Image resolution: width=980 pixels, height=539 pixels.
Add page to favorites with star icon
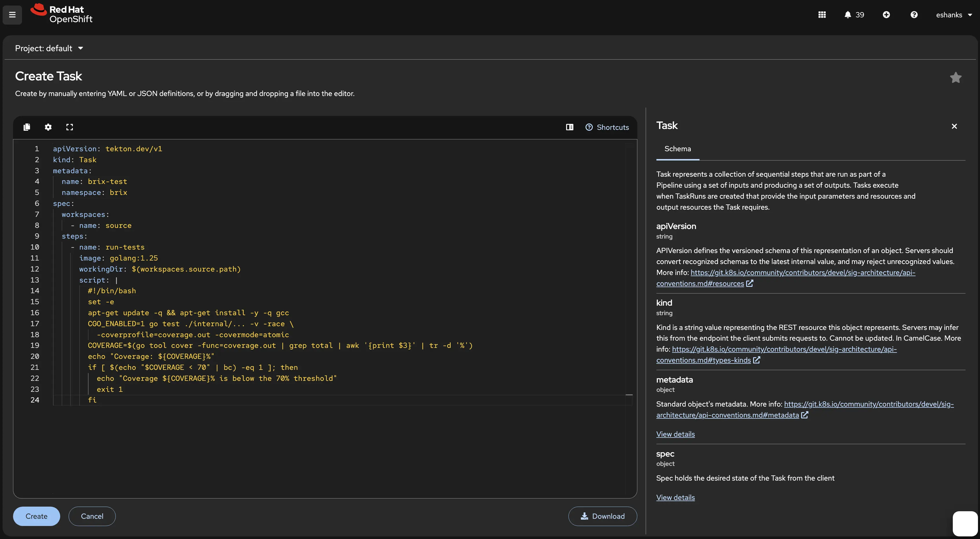[955, 77]
